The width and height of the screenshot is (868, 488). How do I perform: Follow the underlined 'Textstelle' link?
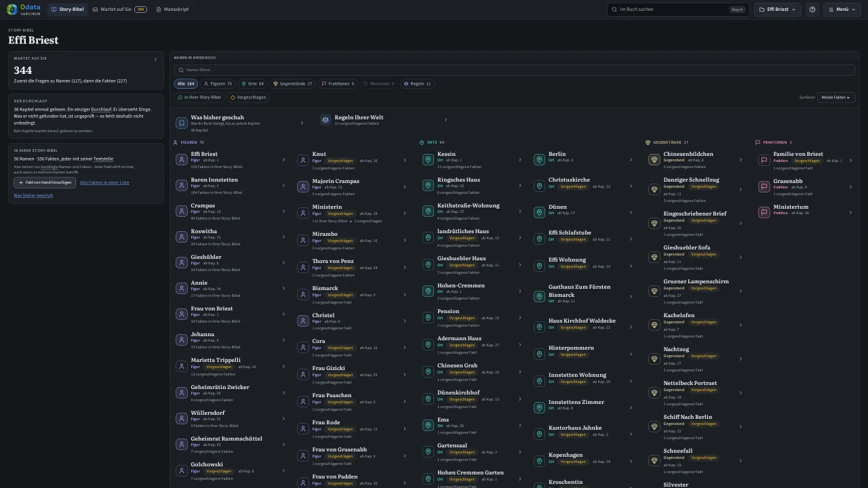pyautogui.click(x=103, y=159)
